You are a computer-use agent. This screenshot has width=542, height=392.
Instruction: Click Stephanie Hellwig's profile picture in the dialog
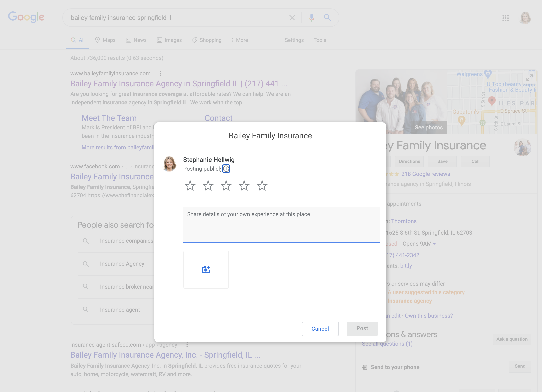170,164
